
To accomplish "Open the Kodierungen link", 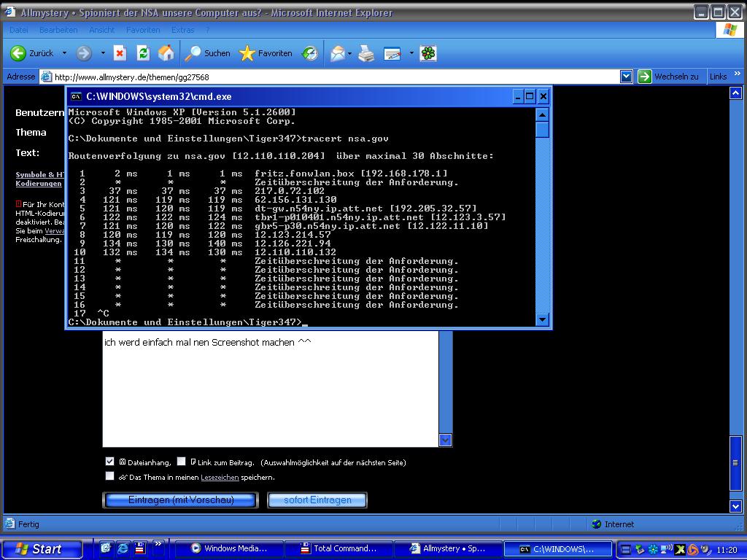I will click(39, 184).
